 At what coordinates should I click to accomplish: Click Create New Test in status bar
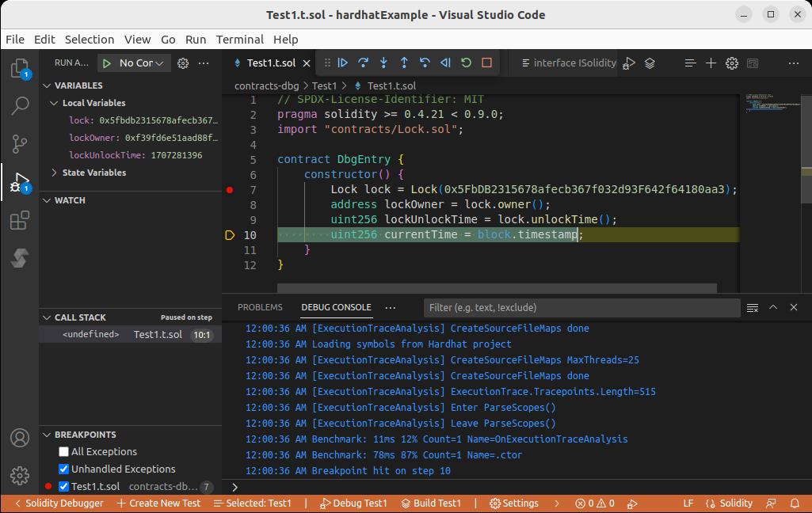158,503
